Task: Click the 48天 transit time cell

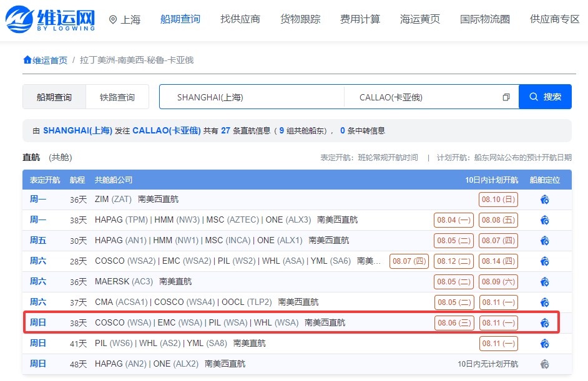Action: (x=79, y=364)
